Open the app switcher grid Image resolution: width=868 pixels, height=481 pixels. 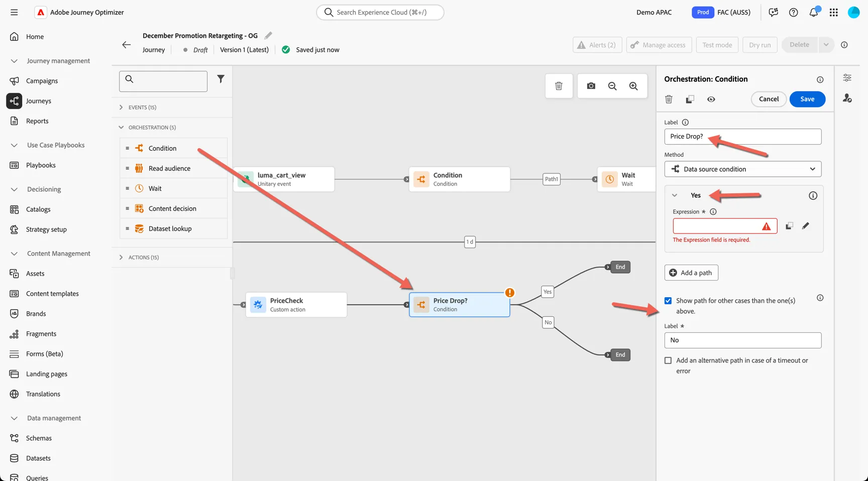point(834,12)
